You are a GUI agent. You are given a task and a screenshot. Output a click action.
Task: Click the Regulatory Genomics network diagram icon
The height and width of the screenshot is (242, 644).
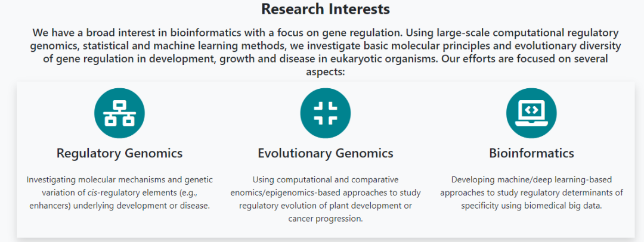tap(119, 113)
